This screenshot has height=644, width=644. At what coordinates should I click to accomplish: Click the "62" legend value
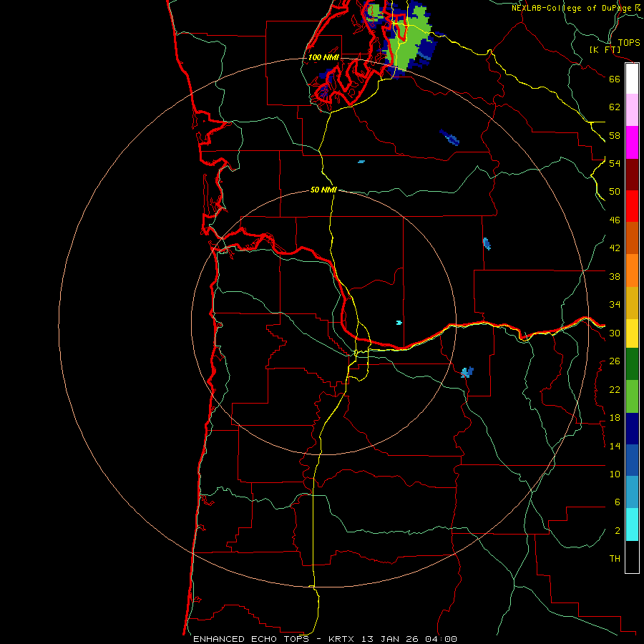coord(615,107)
